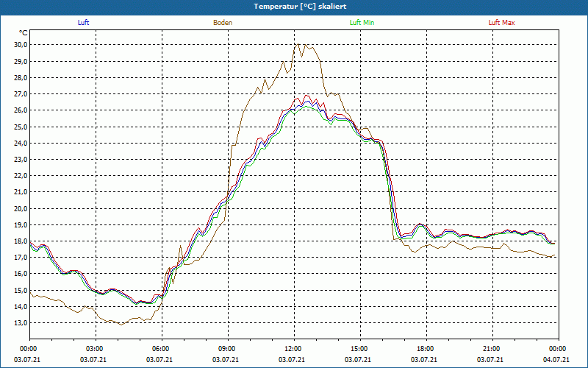
Task: Click the 25,0 y-axis value
Action: coord(21,127)
